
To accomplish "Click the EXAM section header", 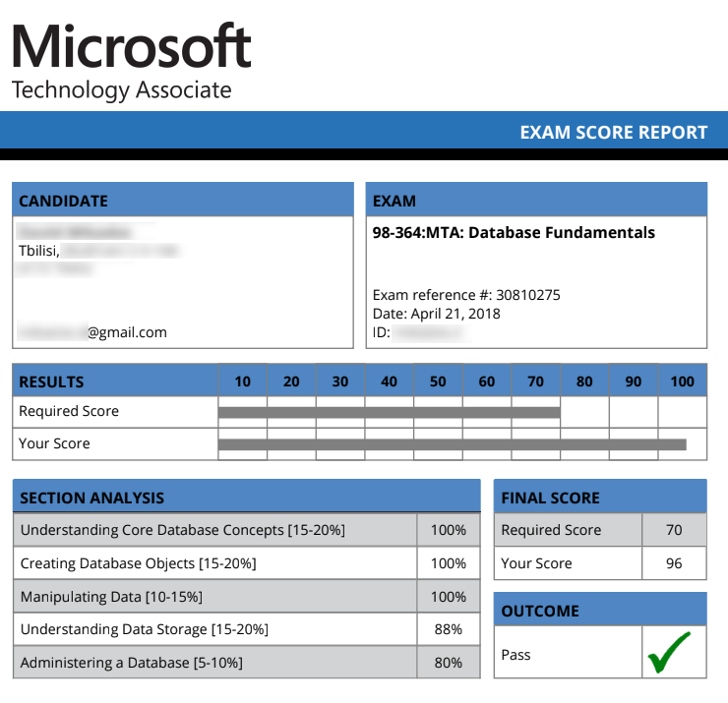I will pos(536,200).
